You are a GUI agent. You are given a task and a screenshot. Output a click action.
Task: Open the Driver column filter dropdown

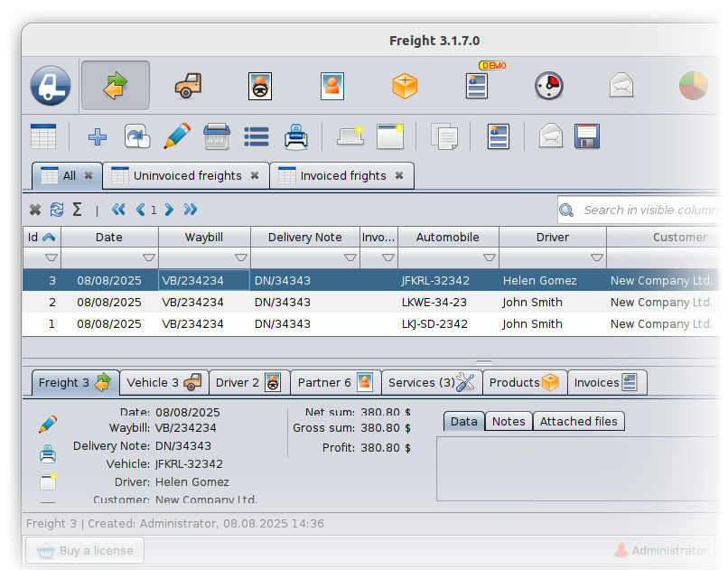click(597, 257)
